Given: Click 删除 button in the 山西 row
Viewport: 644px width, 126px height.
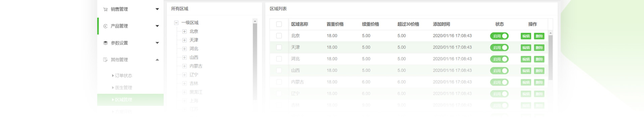Looking at the screenshot, I should tap(539, 71).
